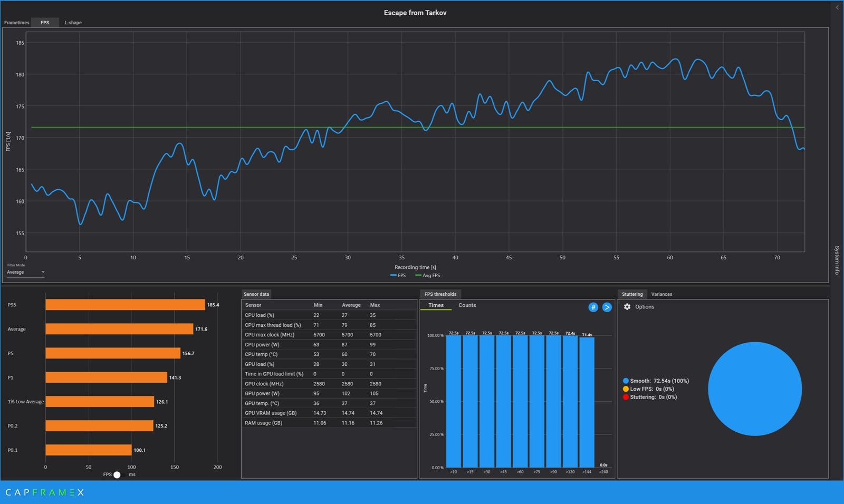Click the "Stuttering: 0s (0%)" legend text

[654, 397]
